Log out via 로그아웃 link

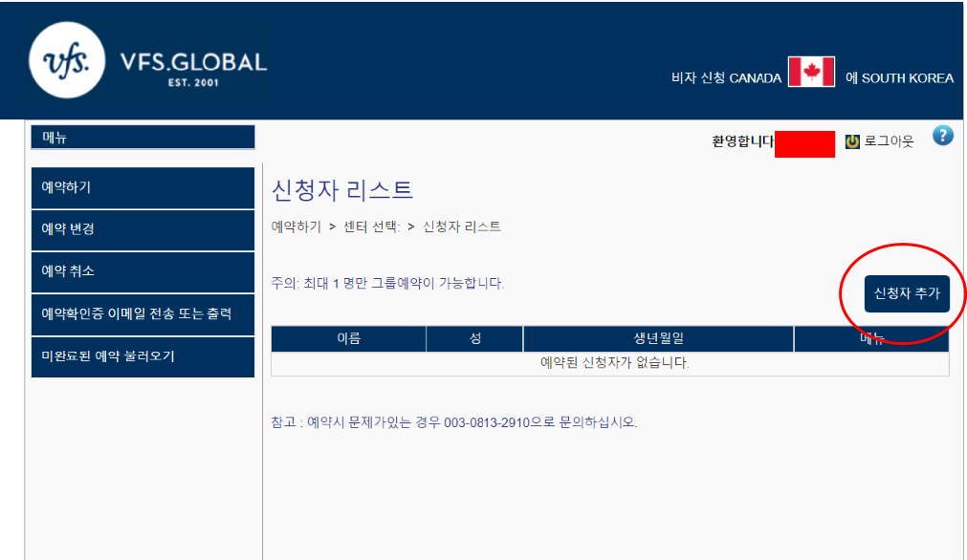click(x=888, y=141)
